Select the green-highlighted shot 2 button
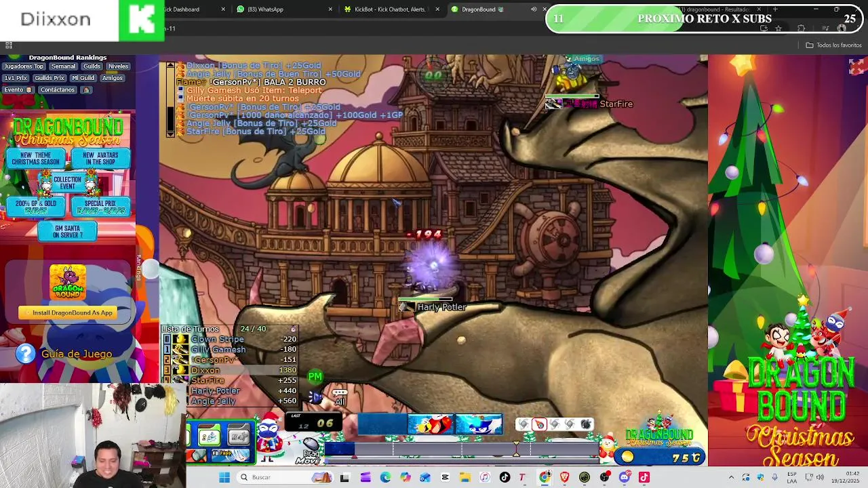The image size is (868, 488). pos(209,436)
